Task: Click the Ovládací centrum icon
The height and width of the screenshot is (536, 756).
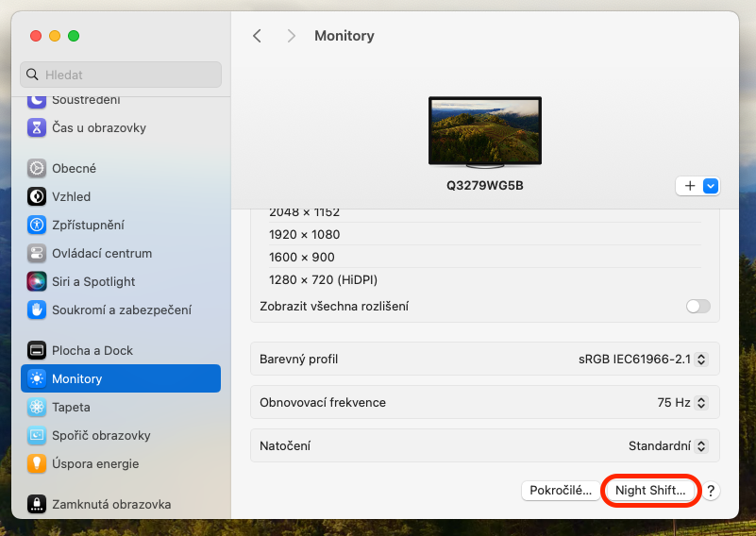Action: click(x=37, y=253)
